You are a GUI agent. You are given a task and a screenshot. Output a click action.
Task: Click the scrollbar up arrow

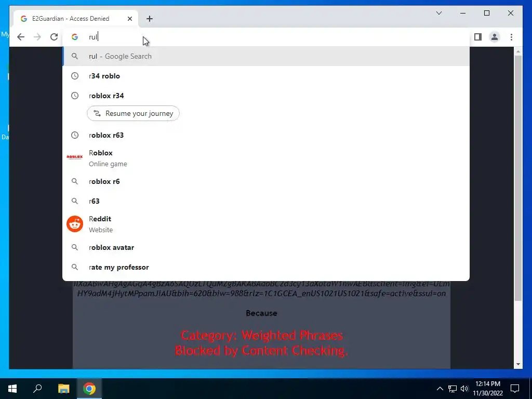[x=518, y=51]
